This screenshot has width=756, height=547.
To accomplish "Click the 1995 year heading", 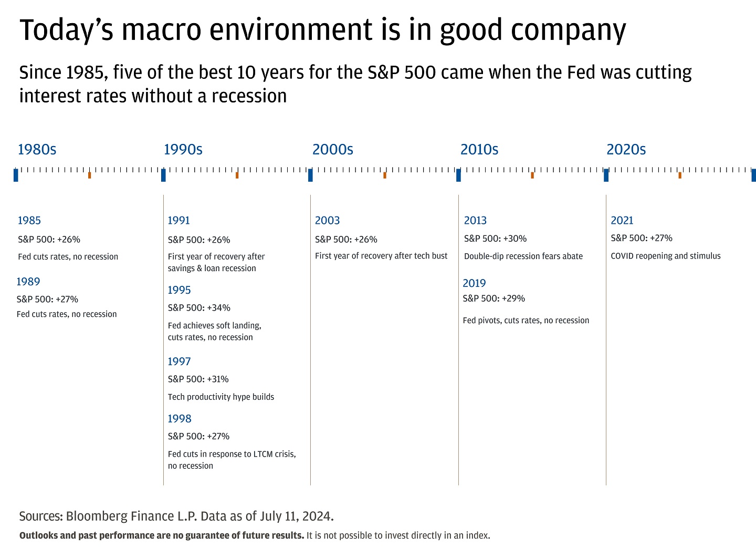I will tap(179, 290).
